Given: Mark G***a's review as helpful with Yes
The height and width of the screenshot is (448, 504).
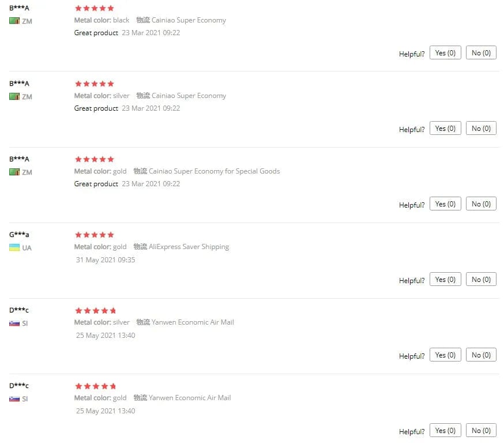Looking at the screenshot, I should [x=445, y=280].
